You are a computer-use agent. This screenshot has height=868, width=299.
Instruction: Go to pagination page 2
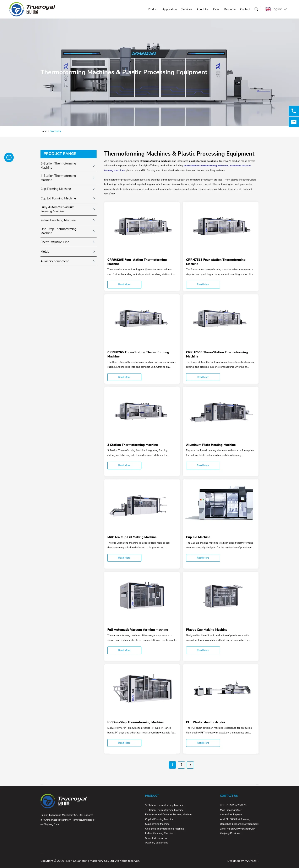pyautogui.click(x=181, y=765)
